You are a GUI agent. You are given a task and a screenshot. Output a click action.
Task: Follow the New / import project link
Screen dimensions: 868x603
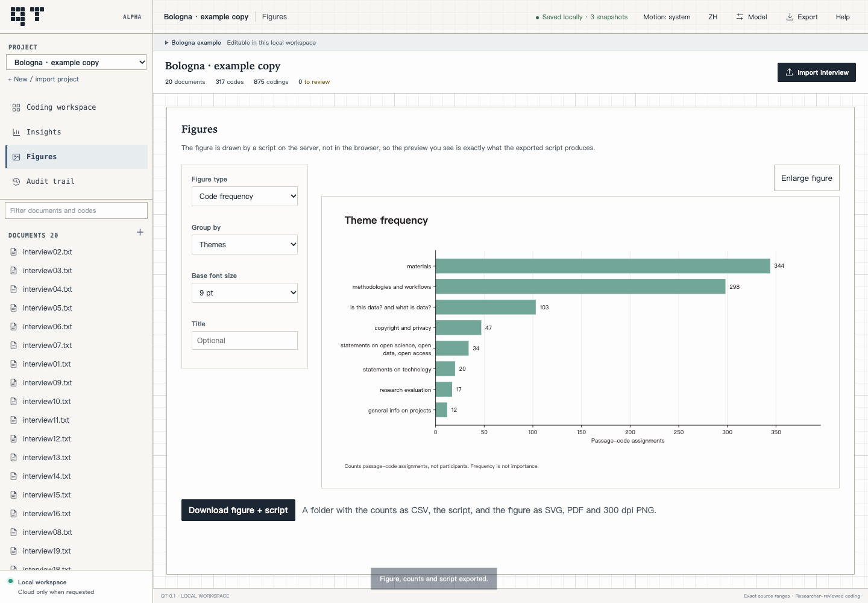coord(43,79)
